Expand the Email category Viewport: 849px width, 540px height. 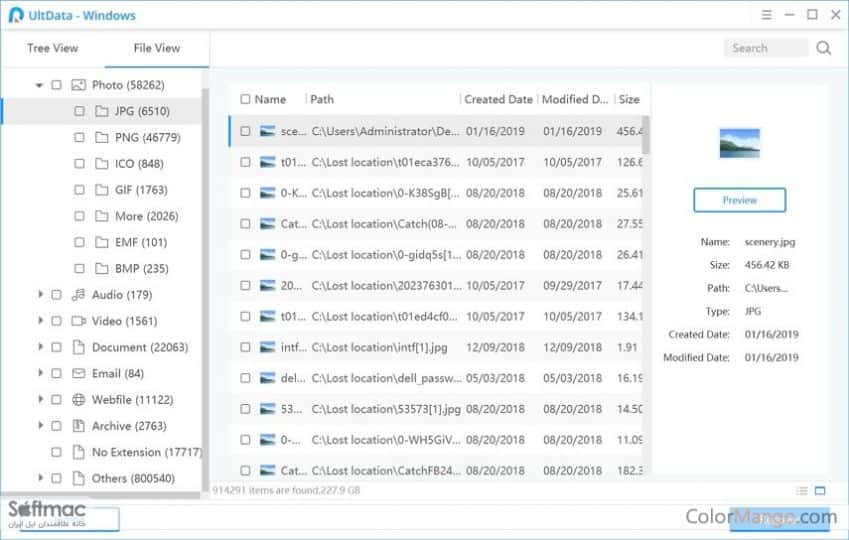pyautogui.click(x=40, y=373)
